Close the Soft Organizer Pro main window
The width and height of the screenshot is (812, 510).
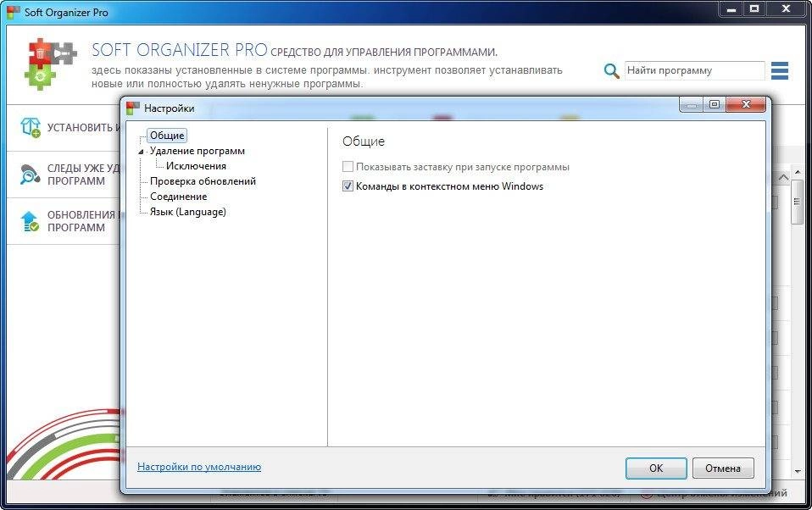point(786,8)
